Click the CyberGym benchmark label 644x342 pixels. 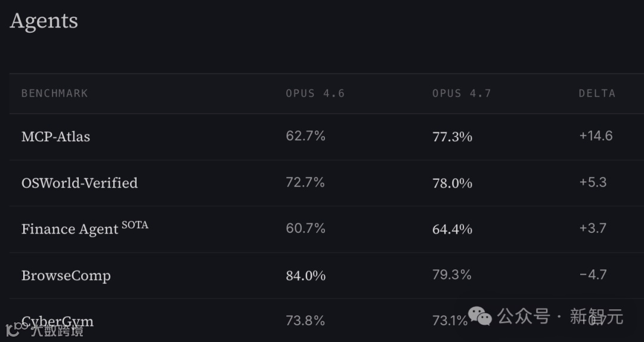[x=57, y=321]
